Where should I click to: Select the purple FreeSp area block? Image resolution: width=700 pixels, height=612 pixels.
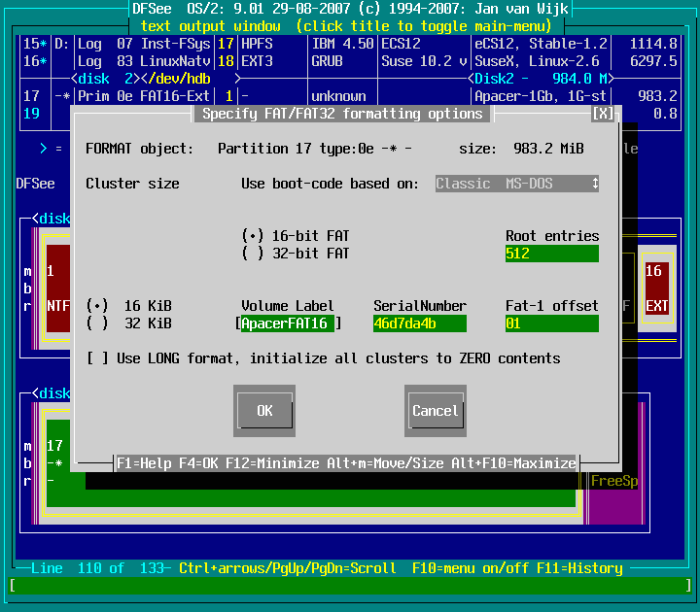613,481
